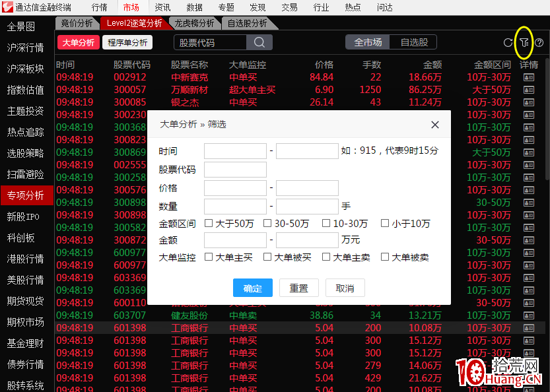Open 科创板 in the sidebar
The image size is (550, 392).
[x=20, y=238]
